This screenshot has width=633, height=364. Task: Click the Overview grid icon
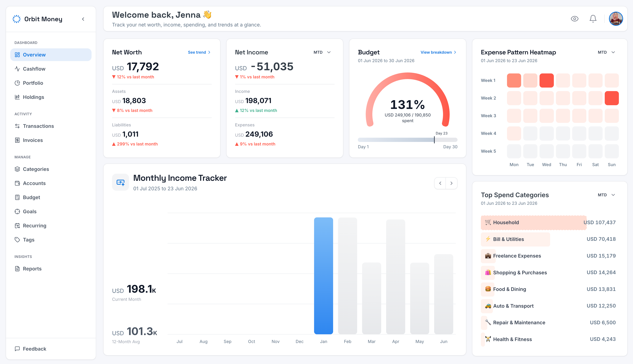pyautogui.click(x=17, y=55)
